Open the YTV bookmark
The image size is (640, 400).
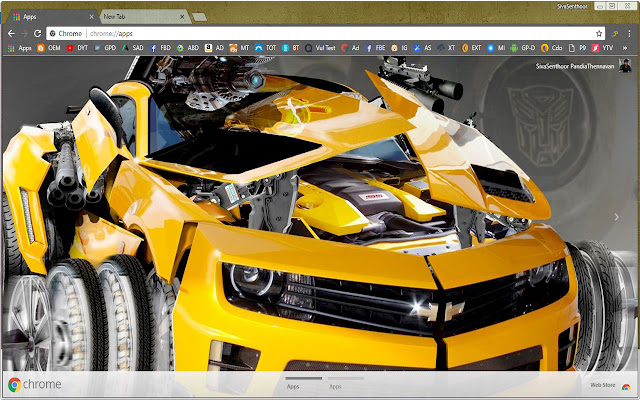tap(600, 47)
